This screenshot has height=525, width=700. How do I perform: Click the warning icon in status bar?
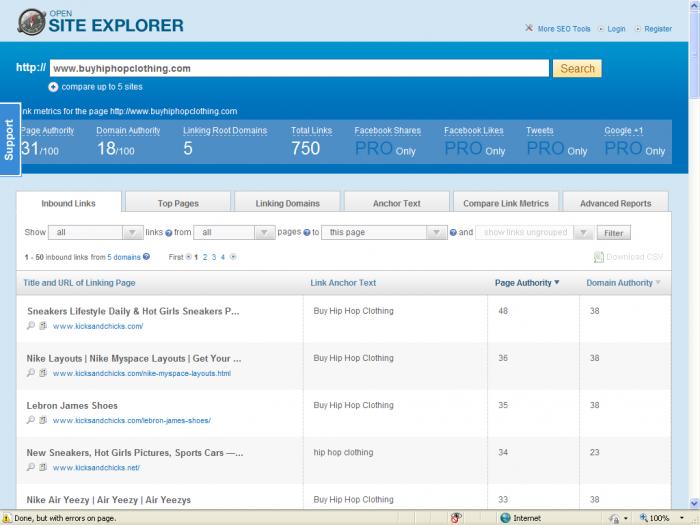tap(6, 518)
